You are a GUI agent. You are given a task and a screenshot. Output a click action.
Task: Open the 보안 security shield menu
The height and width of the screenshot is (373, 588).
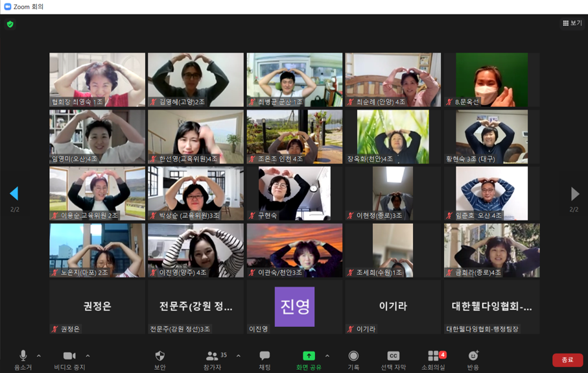pyautogui.click(x=160, y=356)
